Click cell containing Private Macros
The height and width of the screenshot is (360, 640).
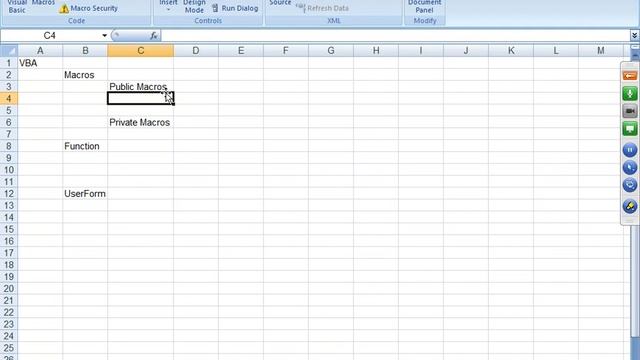tap(140, 122)
